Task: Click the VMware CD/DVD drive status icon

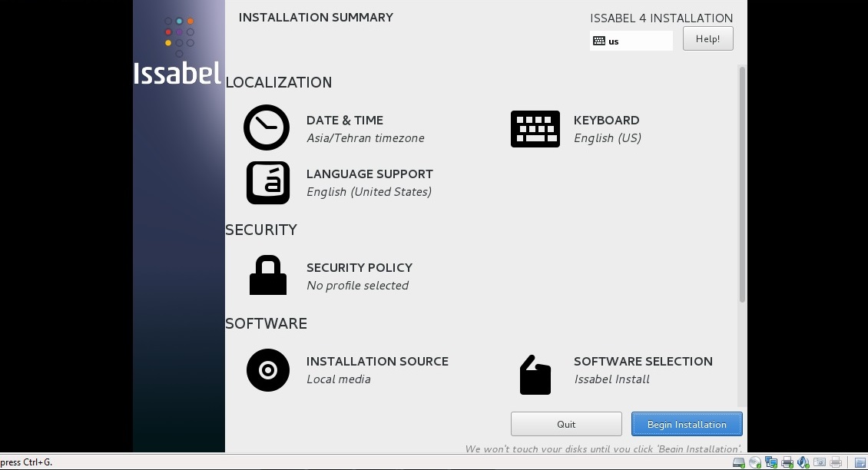Action: (755, 462)
